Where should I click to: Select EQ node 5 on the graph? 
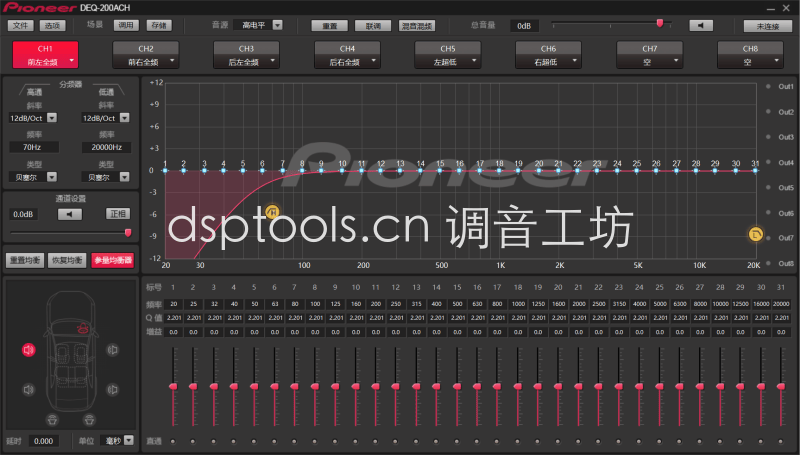(243, 170)
